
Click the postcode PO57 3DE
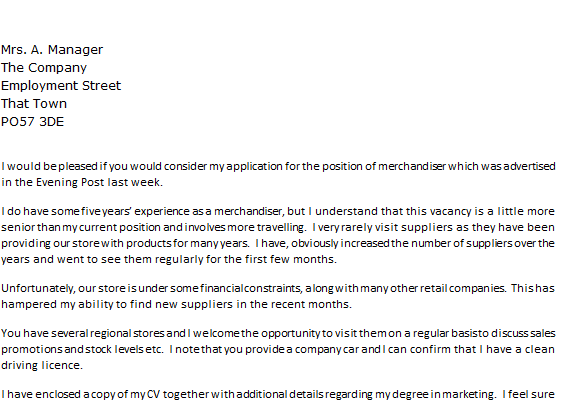tap(32, 122)
